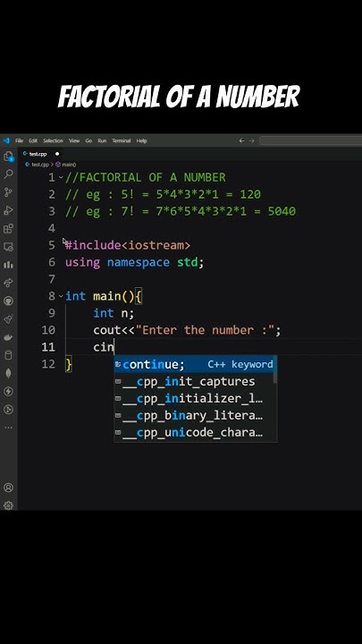
Task: Go forward with the right arrow in the title bar
Action: pyautogui.click(x=251, y=140)
